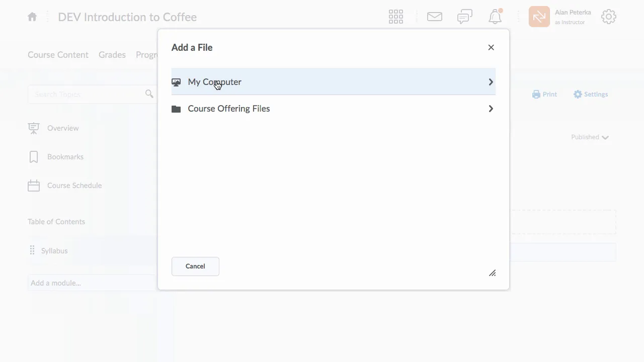Viewport: 644px width, 362px height.
Task: Select Course Offering Files source
Action: (x=334, y=109)
